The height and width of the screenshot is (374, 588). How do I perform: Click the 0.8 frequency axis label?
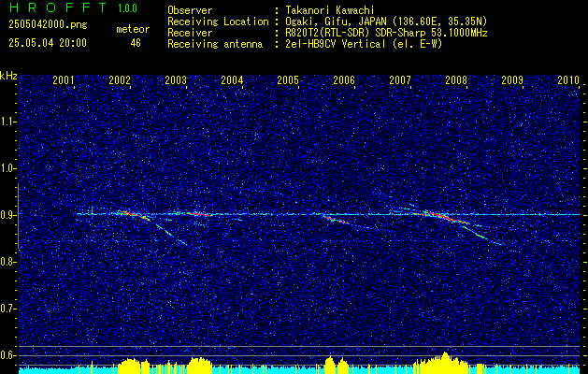click(x=8, y=262)
